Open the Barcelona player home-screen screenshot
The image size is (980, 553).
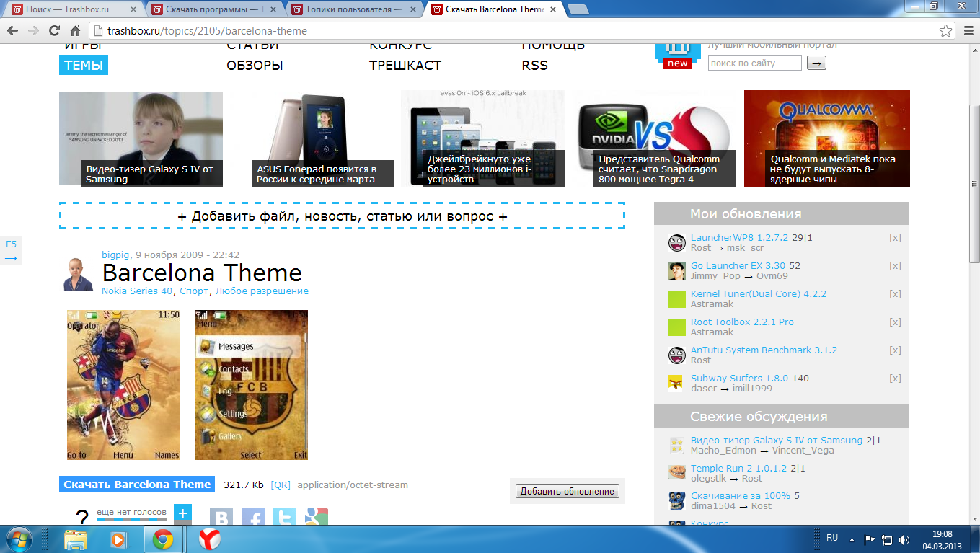(x=123, y=384)
